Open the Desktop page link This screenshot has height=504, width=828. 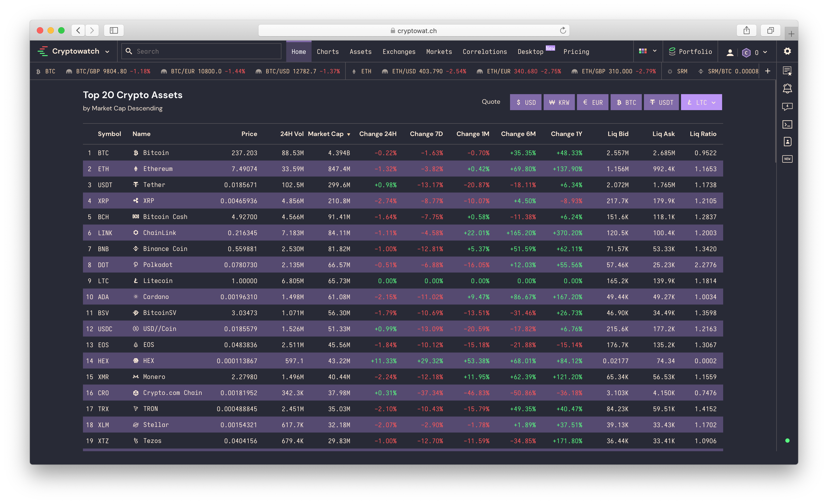point(530,51)
